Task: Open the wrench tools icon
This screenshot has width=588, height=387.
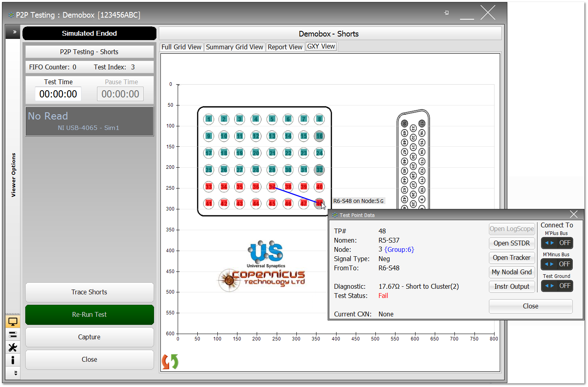Action: pyautogui.click(x=13, y=347)
